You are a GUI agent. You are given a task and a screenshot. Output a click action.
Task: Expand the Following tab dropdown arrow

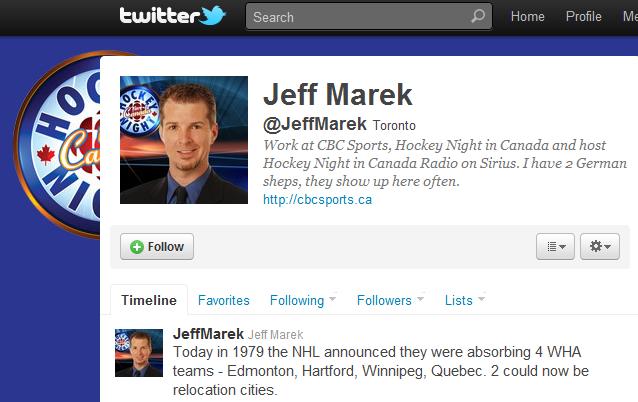[332, 299]
